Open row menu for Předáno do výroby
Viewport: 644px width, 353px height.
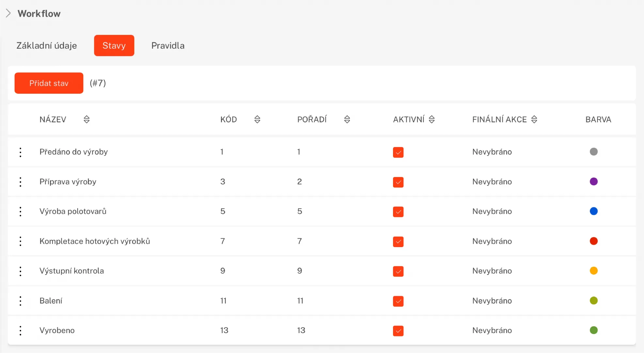(20, 152)
